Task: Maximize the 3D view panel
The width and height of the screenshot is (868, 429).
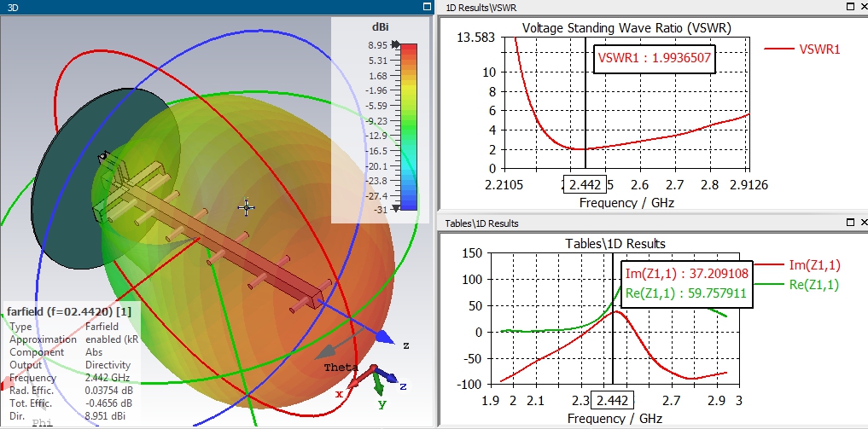Action: click(427, 7)
